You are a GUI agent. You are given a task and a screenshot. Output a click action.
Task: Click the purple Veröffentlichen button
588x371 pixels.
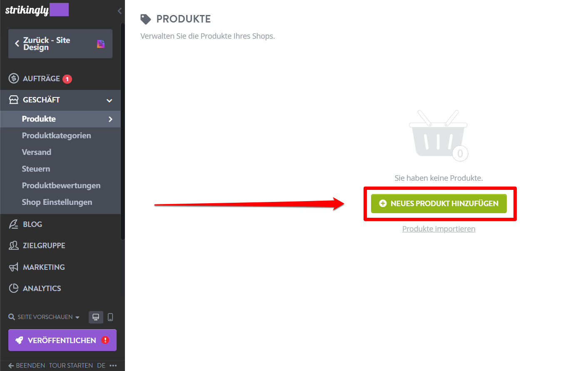click(62, 340)
